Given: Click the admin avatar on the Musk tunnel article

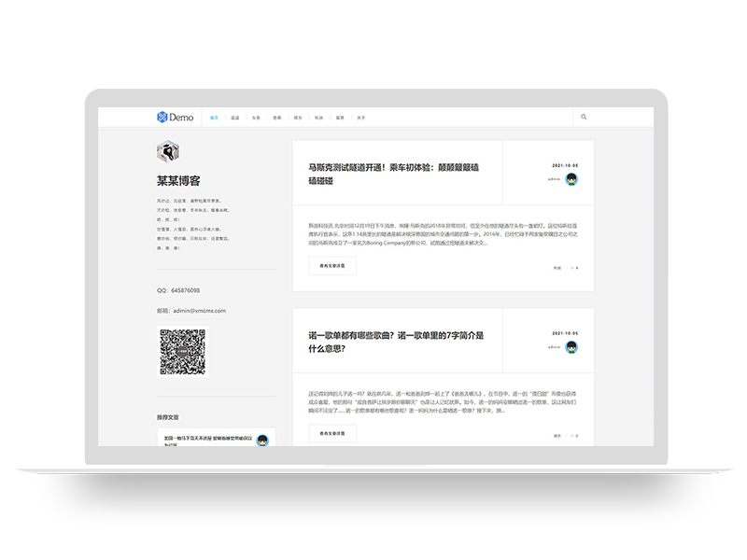Looking at the screenshot, I should [x=571, y=179].
